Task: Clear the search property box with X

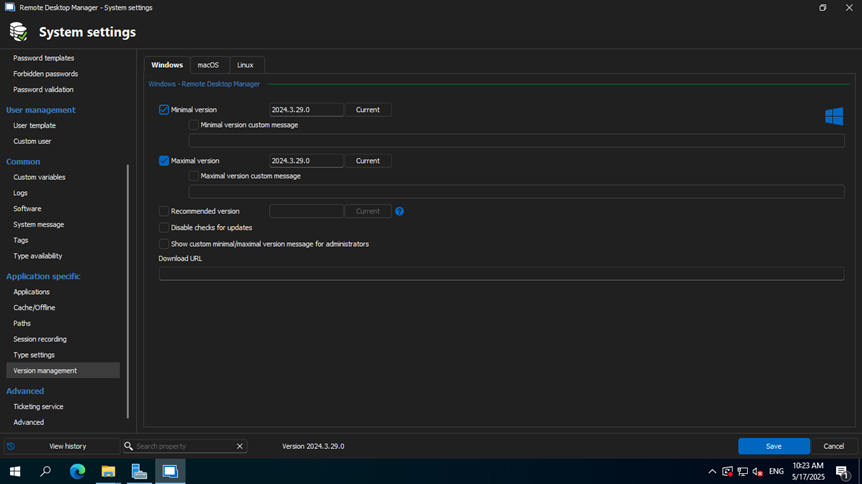Action: pos(240,446)
